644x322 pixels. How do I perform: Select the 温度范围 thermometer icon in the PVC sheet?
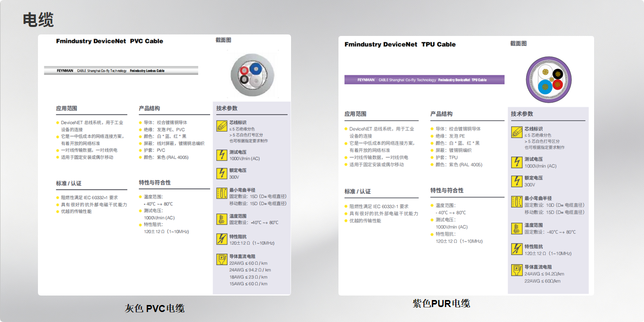[x=222, y=219]
